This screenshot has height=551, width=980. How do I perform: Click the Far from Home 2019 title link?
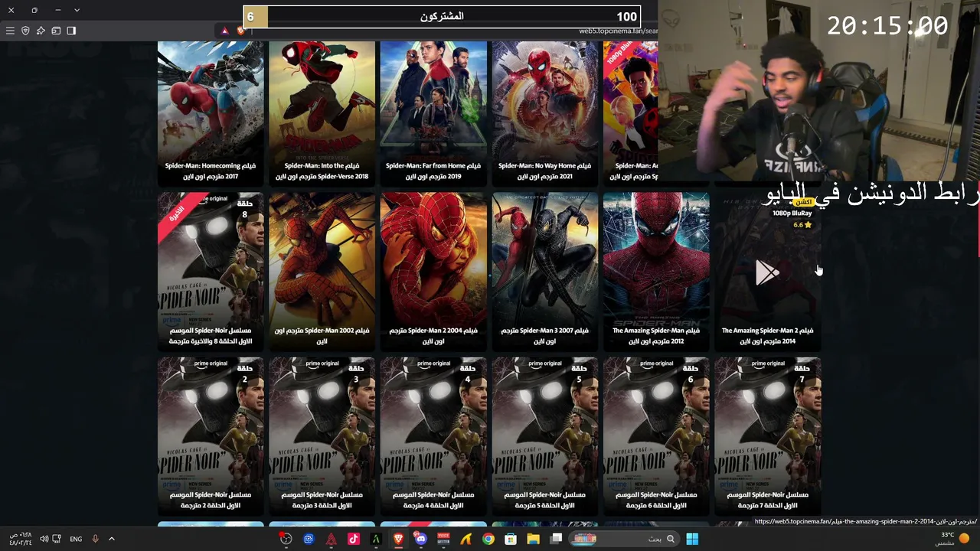(433, 171)
